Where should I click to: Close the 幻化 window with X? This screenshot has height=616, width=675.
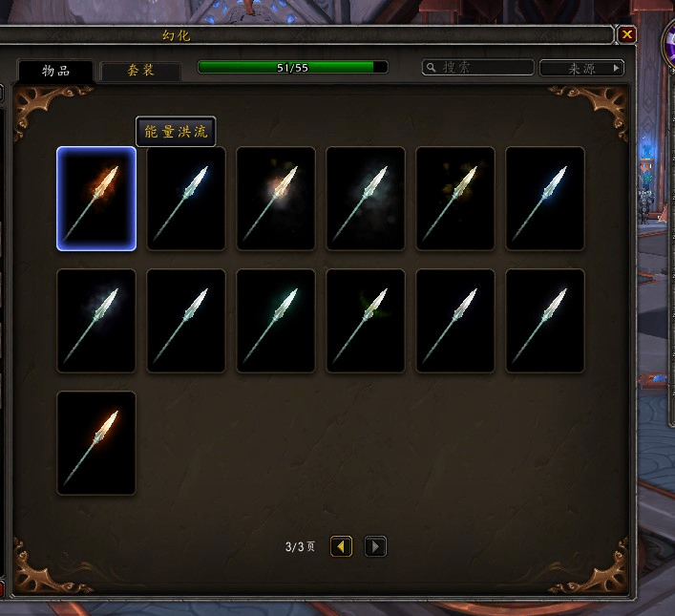(627, 34)
